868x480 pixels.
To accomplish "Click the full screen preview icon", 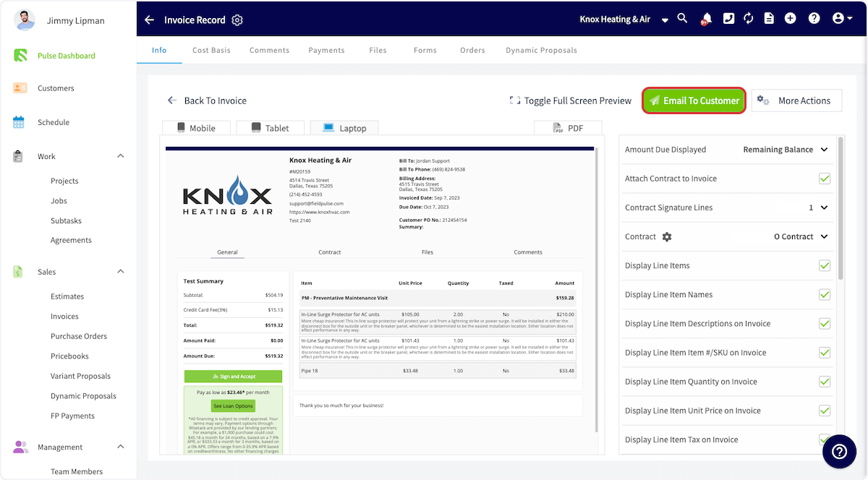I will pyautogui.click(x=515, y=100).
